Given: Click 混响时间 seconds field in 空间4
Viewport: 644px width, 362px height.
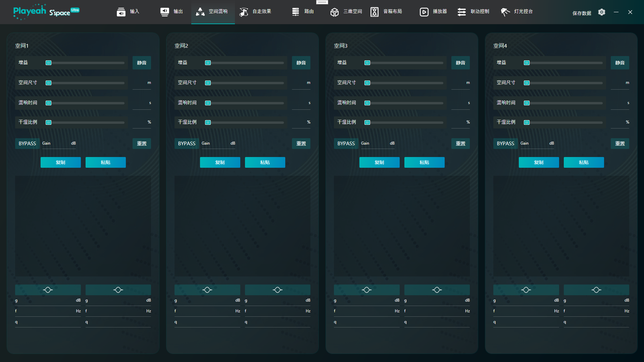Looking at the screenshot, I should 620,103.
